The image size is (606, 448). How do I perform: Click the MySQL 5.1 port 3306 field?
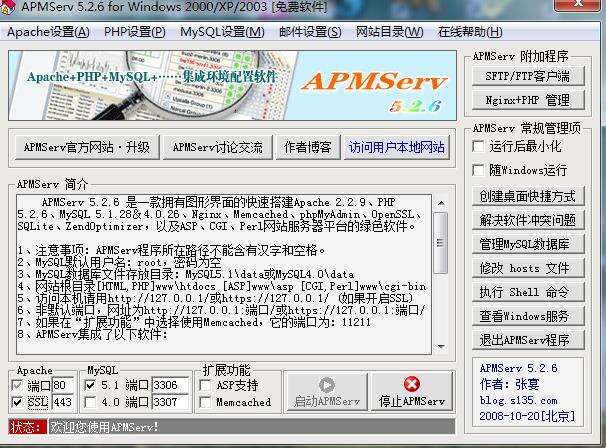[169, 385]
